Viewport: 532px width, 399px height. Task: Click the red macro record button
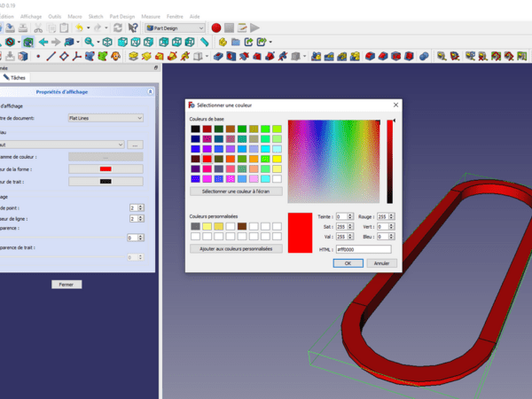point(215,28)
